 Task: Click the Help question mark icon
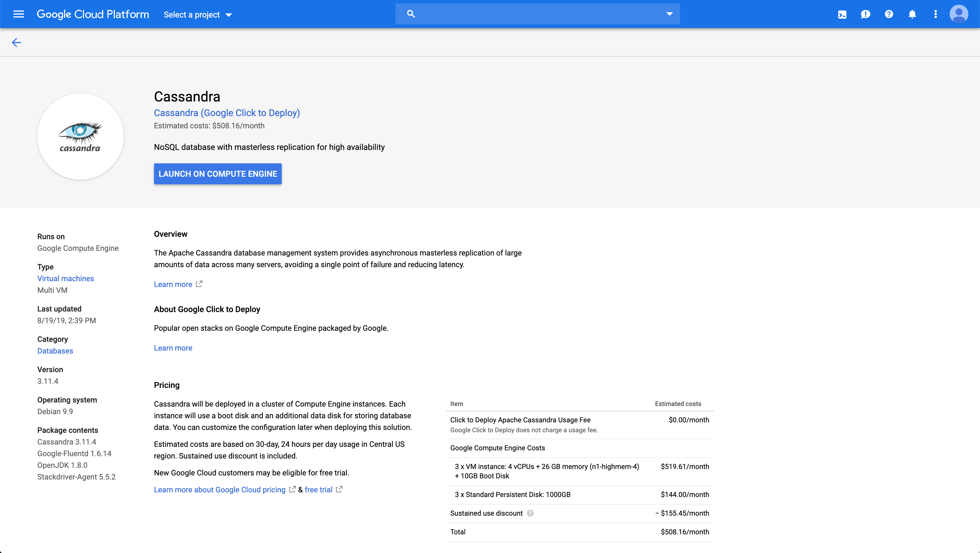pos(889,14)
